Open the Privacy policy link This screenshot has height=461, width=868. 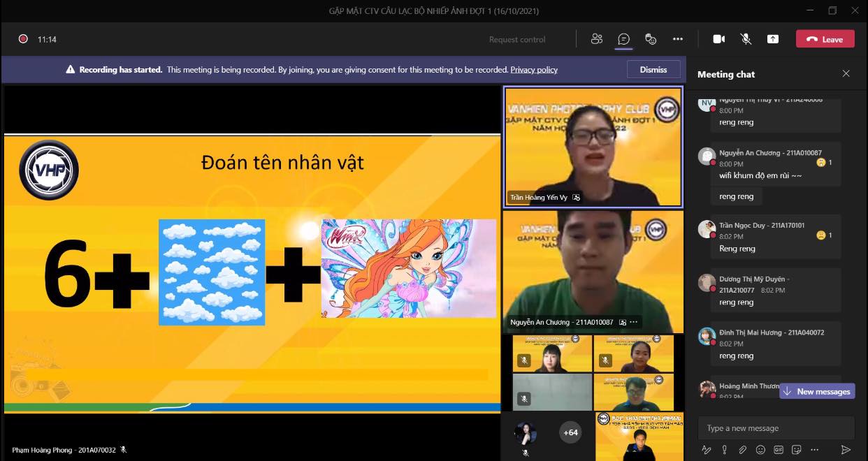[534, 70]
